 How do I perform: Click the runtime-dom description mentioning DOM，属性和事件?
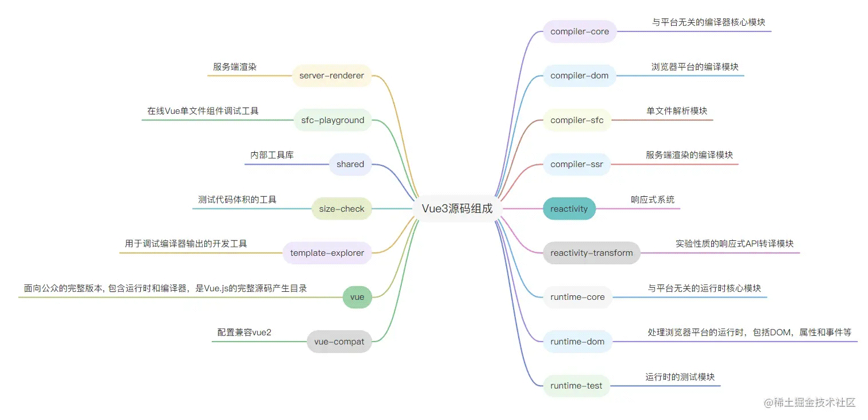[749, 332]
